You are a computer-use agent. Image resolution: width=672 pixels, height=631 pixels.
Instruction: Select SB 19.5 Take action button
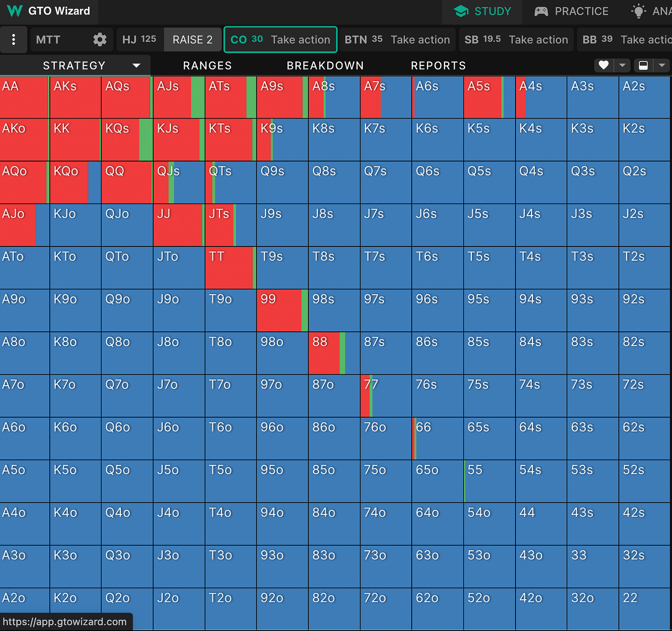coord(516,40)
